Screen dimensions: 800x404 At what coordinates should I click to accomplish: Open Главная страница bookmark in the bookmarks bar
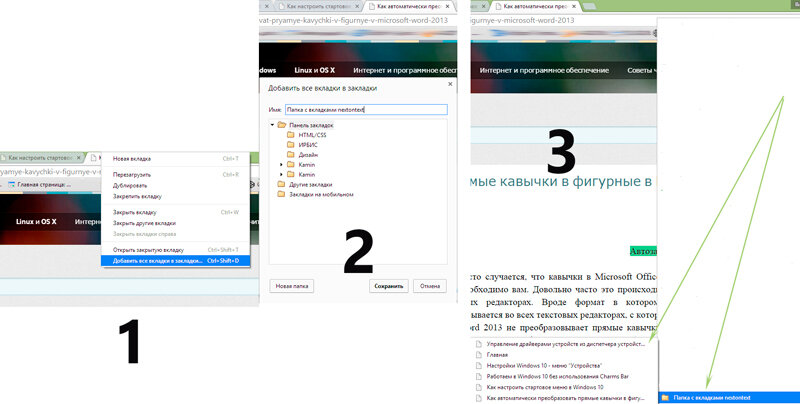(x=40, y=185)
